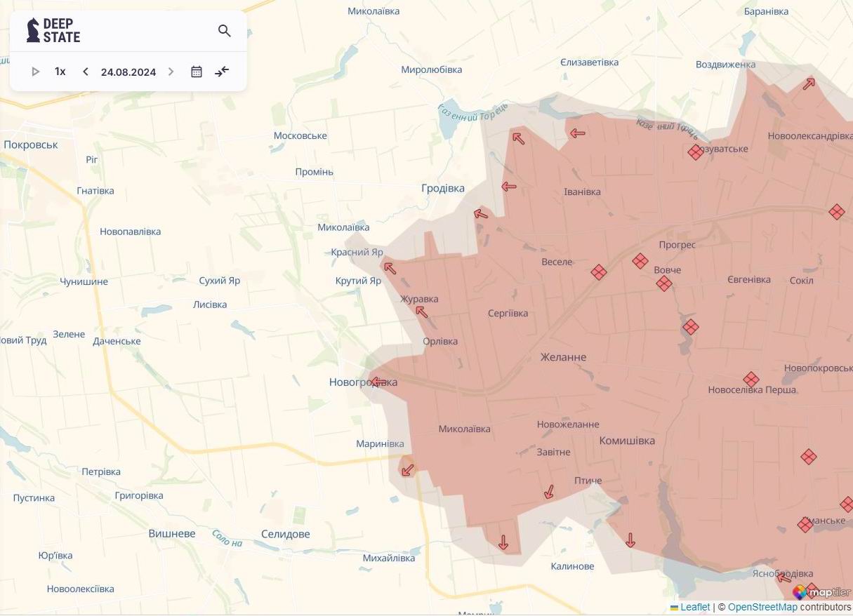Viewport: 853px width, 616px height.
Task: Open the calendar date picker
Action: click(x=197, y=72)
